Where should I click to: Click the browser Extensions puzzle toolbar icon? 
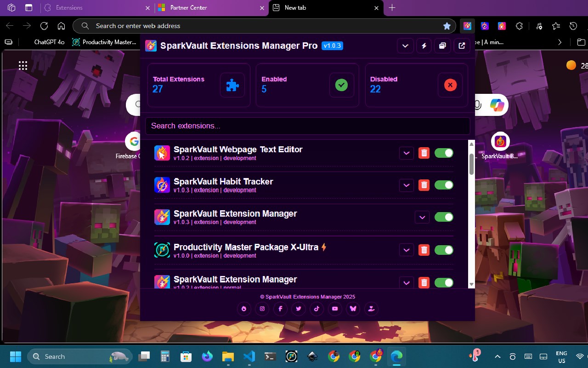tap(519, 26)
